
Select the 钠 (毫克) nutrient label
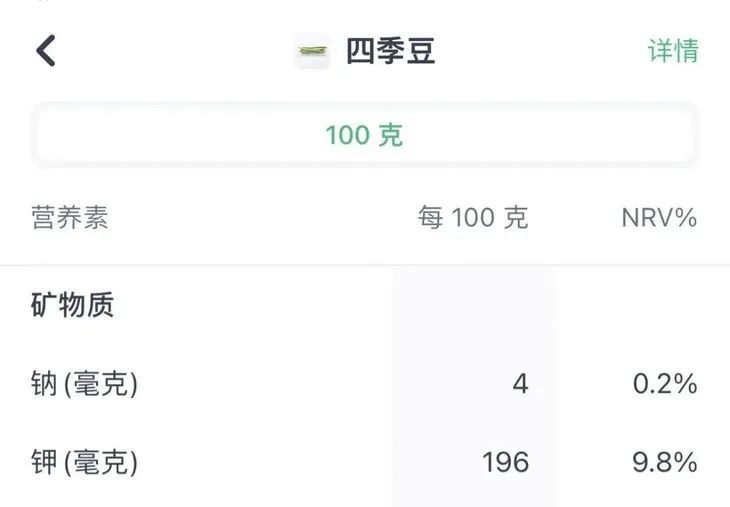(x=84, y=384)
